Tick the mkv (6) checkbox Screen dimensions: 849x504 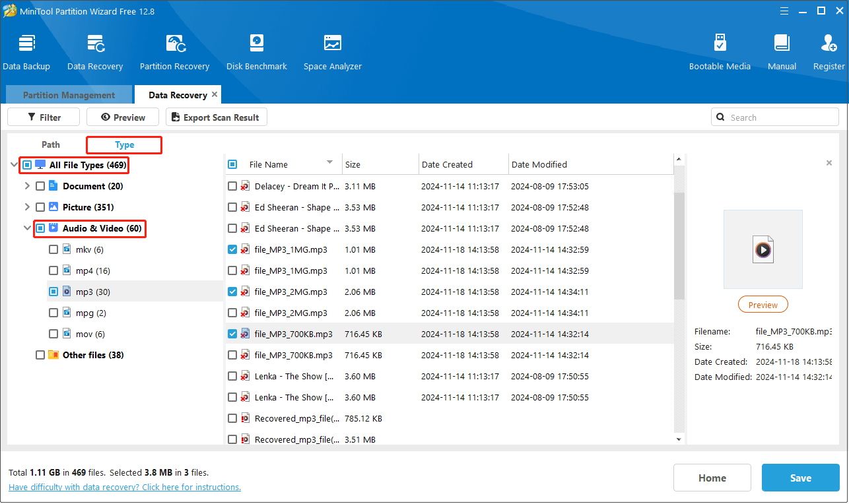click(53, 249)
